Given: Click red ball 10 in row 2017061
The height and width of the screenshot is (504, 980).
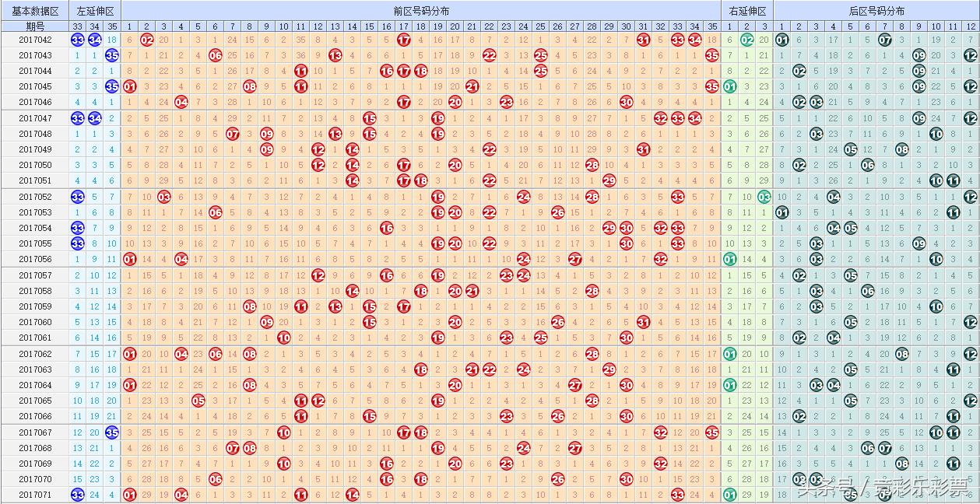Looking at the screenshot, I should pos(284,338).
